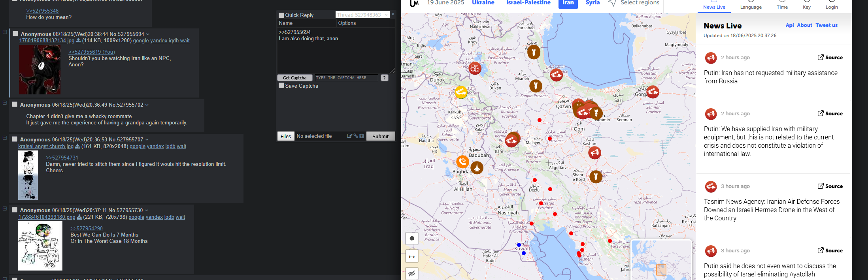Image resolution: width=868 pixels, height=280 pixels.
Task: Open the Login tab
Action: click(x=832, y=6)
